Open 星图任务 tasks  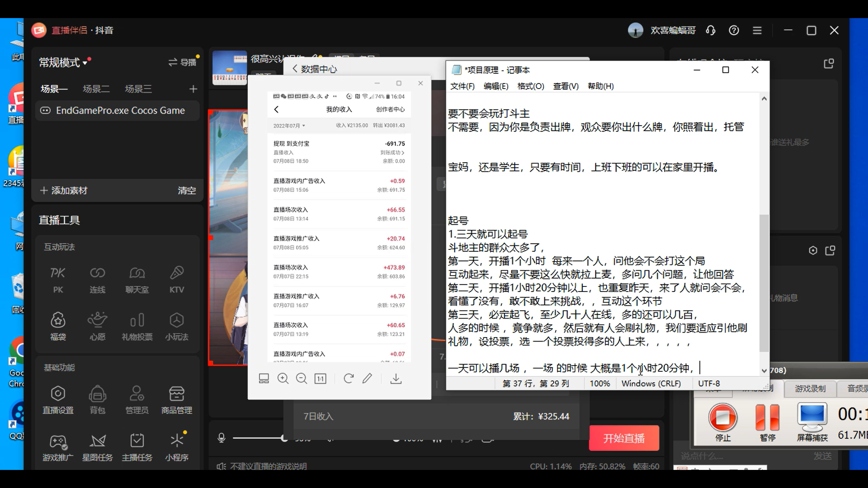click(x=97, y=447)
